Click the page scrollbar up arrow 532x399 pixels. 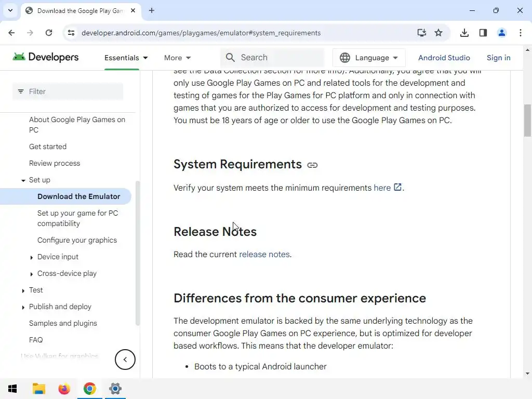527,50
